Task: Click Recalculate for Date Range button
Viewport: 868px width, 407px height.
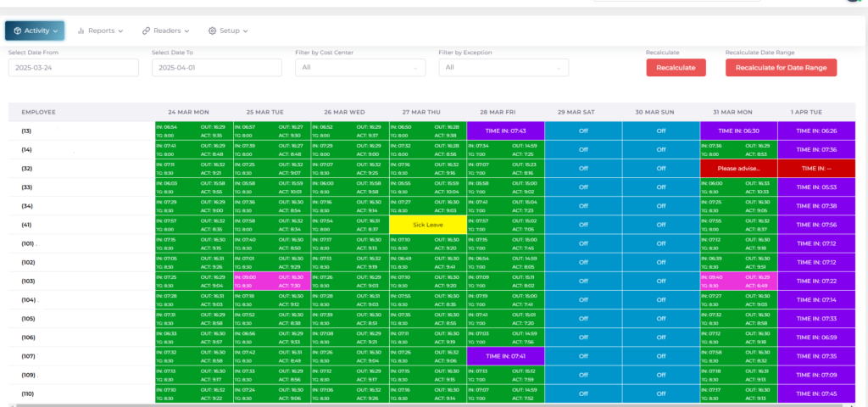Action: coord(781,68)
